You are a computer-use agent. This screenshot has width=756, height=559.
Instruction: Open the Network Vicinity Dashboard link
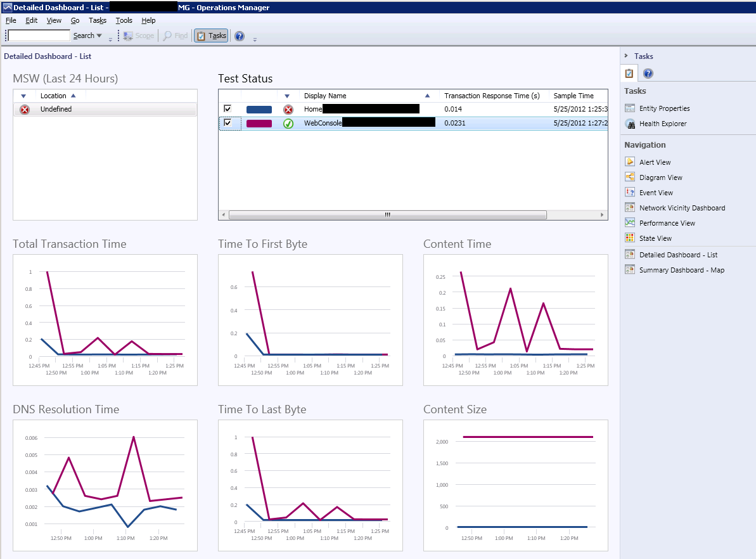[x=682, y=208]
